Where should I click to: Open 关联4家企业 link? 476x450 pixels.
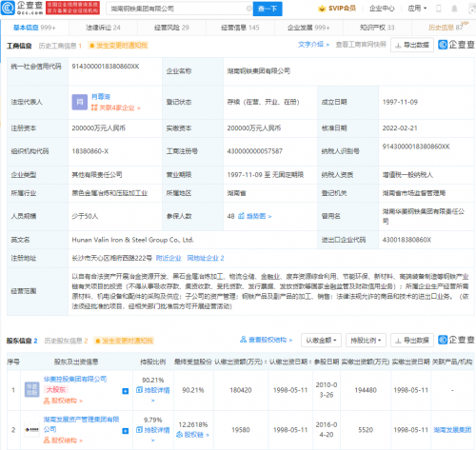tap(116, 108)
